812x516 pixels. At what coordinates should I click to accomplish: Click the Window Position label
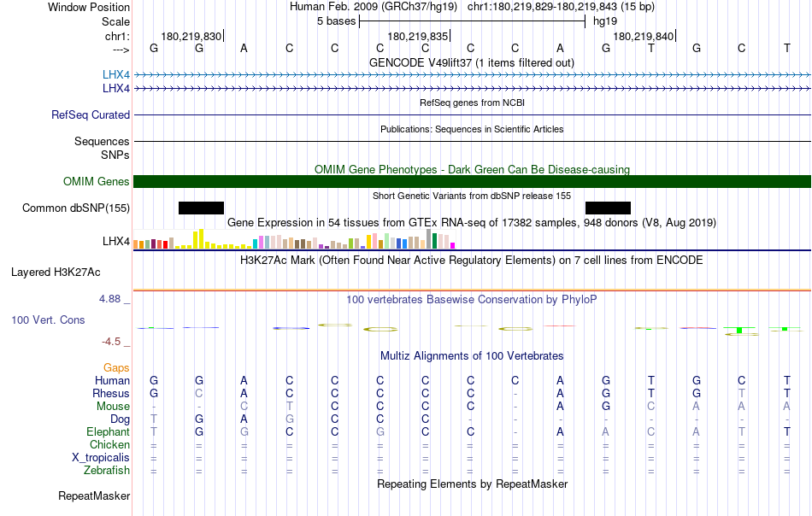coord(89,7)
